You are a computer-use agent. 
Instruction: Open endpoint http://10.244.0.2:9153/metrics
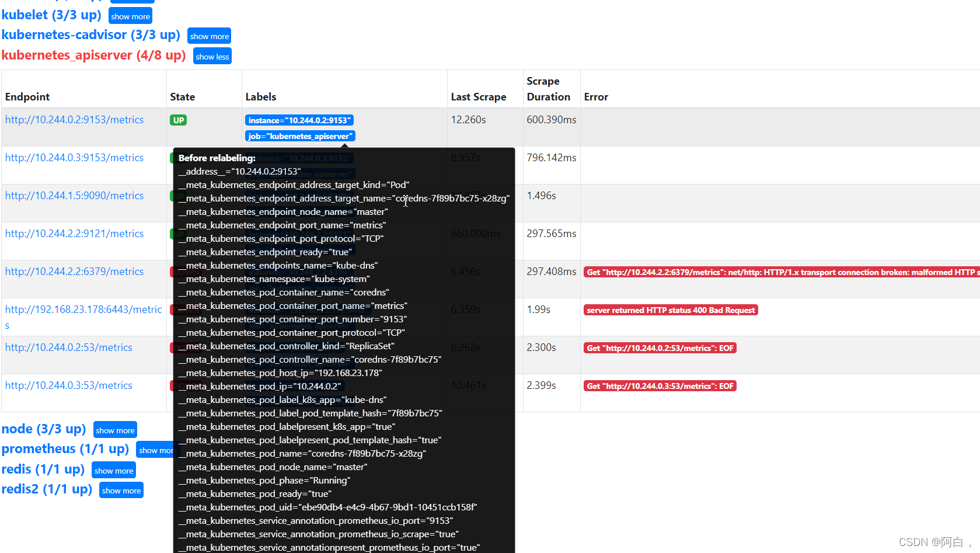click(x=74, y=120)
